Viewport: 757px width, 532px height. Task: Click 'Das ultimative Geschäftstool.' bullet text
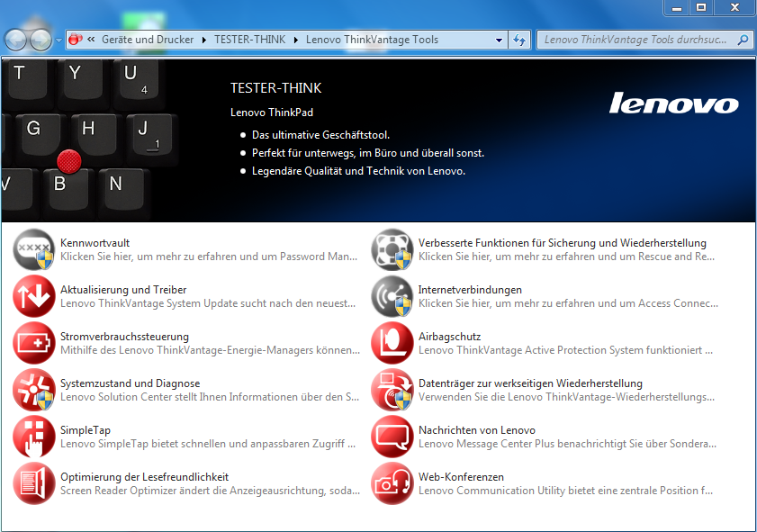320,135
